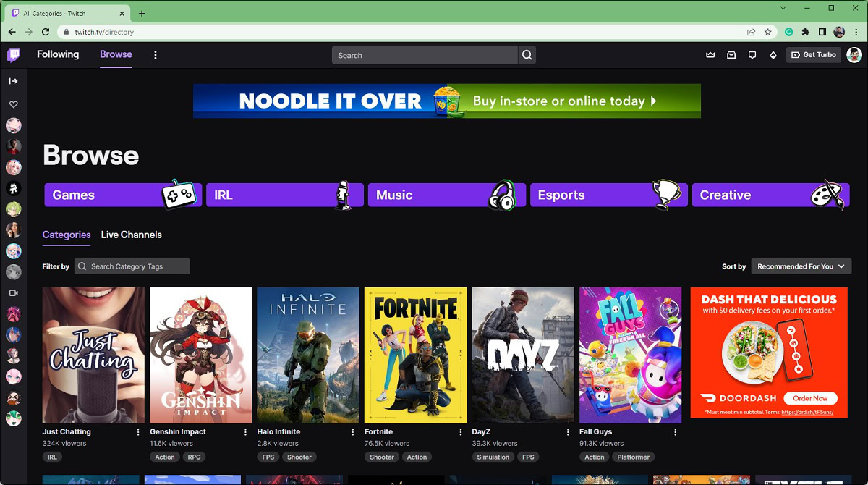Viewport: 868px width, 485px height.
Task: Open the user avatar menu
Action: coord(854,55)
